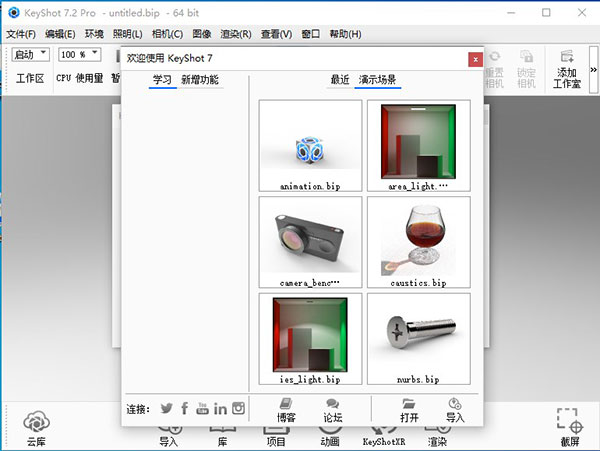This screenshot has width=600, height=451.
Task: Open the 云库 cloud library
Action: 36,429
